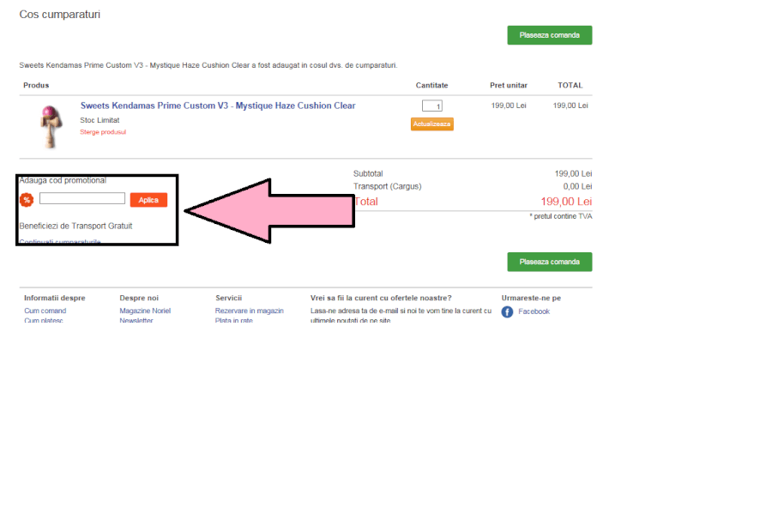Click the Facebook icon in footer
This screenshot has height=532, width=772.
point(507,311)
